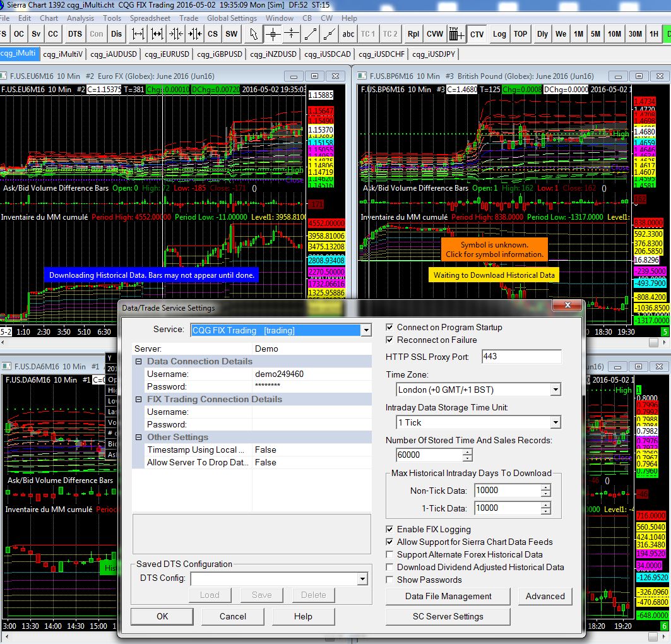Expand the Time Zone dropdown

(555, 390)
